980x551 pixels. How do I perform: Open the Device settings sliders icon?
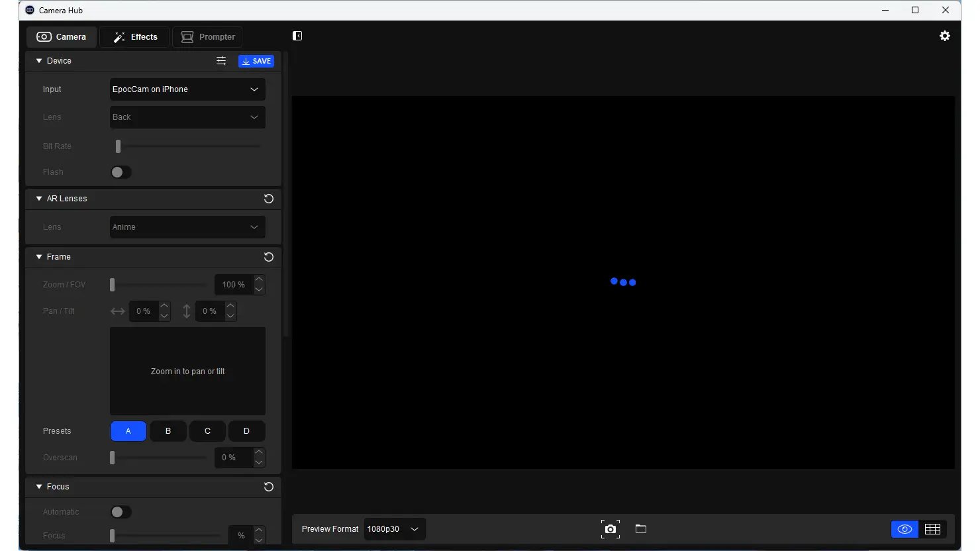click(x=221, y=61)
